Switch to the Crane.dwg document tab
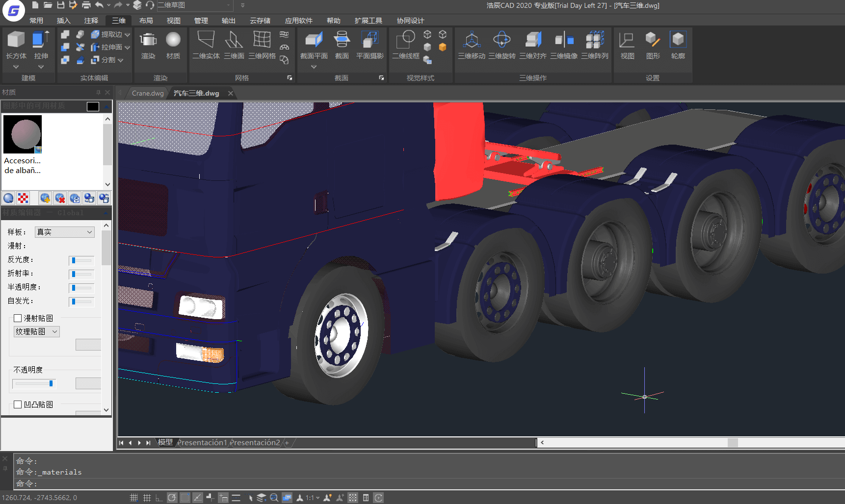The image size is (845, 504). [148, 93]
